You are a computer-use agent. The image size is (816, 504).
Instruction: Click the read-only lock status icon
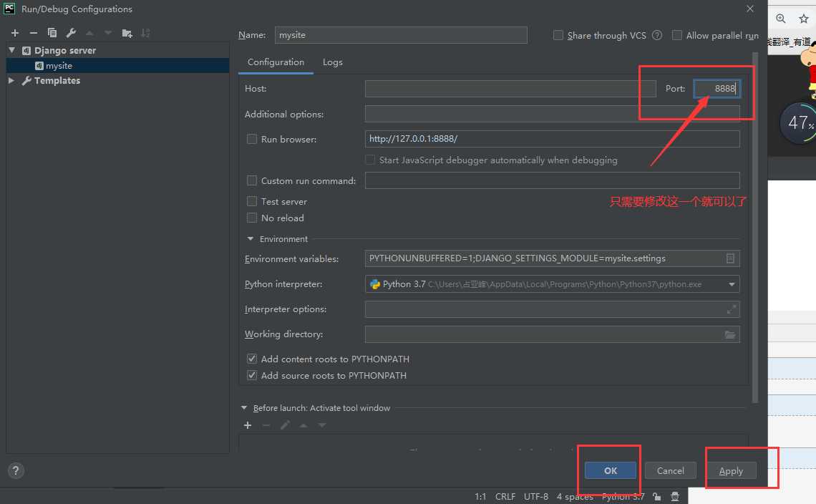(657, 497)
